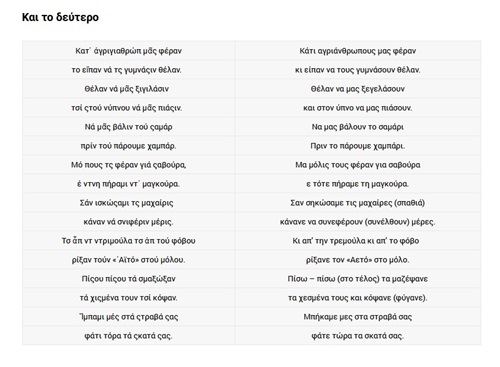The height and width of the screenshot is (367, 500).
Task: Click the translation 'ε τότε πήραμε τη μαγκούρα.'
Action: 358,184
